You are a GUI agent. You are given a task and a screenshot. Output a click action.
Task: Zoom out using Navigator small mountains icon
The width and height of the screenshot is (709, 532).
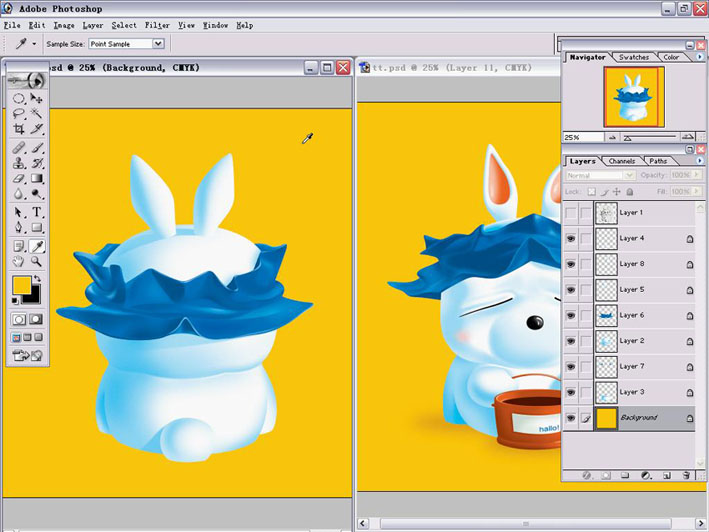click(612, 137)
